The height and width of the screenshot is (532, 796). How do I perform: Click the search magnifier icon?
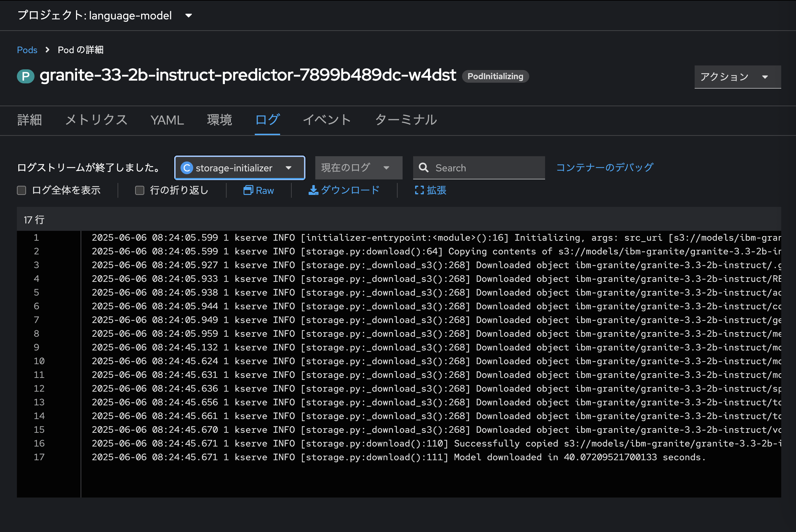pyautogui.click(x=424, y=168)
